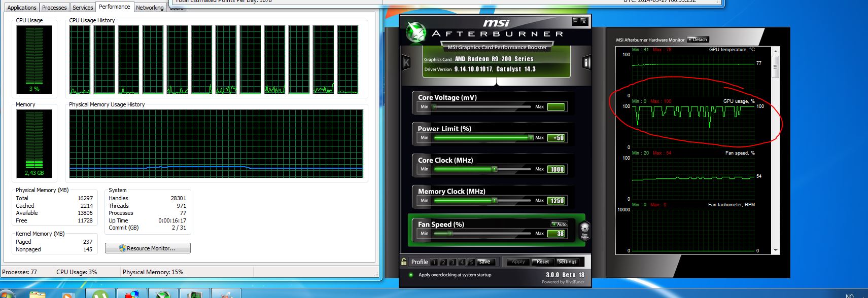Click the Core Clock 1000 value field

(x=556, y=169)
